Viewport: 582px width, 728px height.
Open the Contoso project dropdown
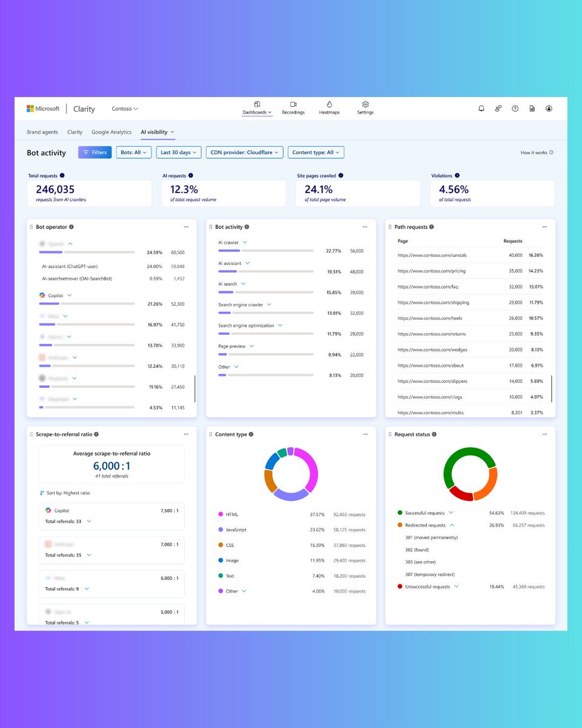click(x=125, y=109)
